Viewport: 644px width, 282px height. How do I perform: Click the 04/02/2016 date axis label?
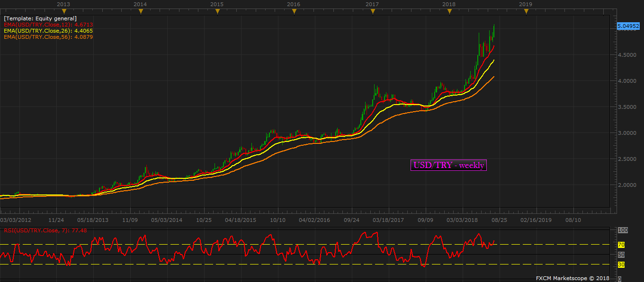pos(314,220)
